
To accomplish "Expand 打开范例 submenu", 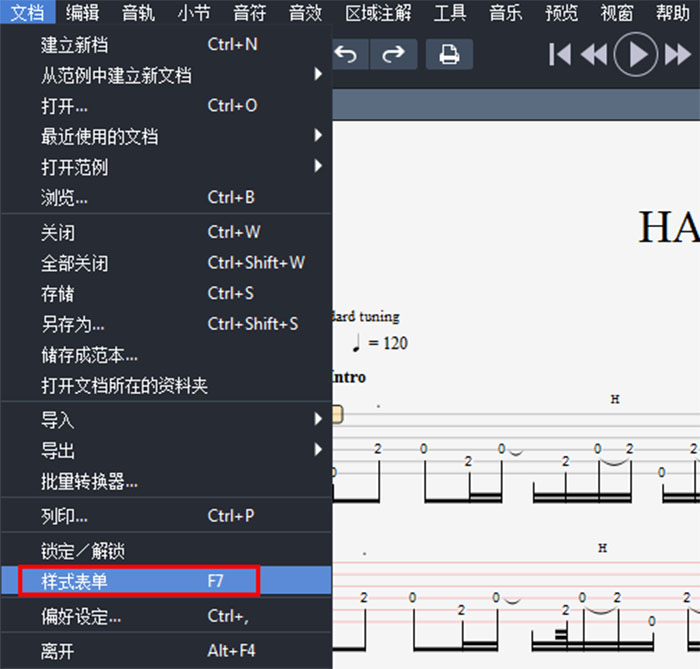I will click(165, 167).
